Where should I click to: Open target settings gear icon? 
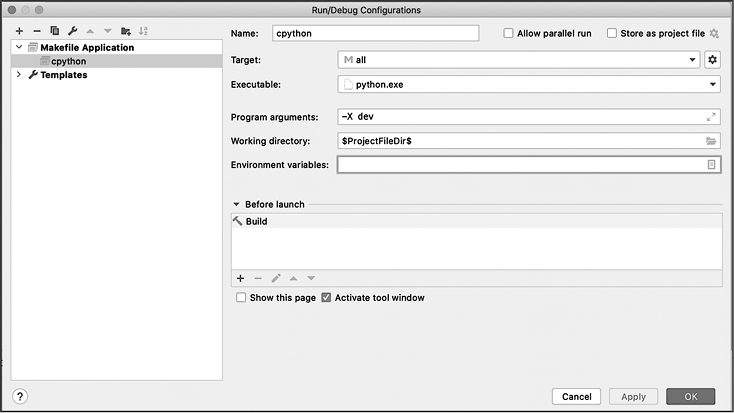click(x=712, y=60)
